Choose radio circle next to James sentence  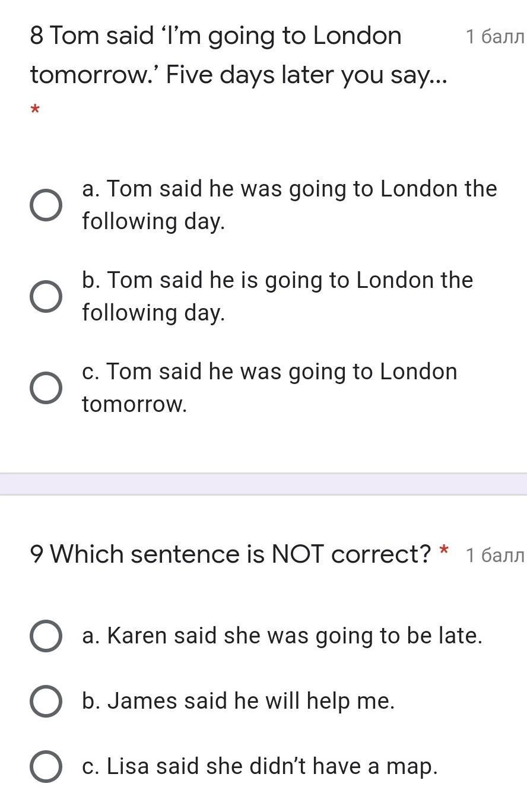point(46,702)
